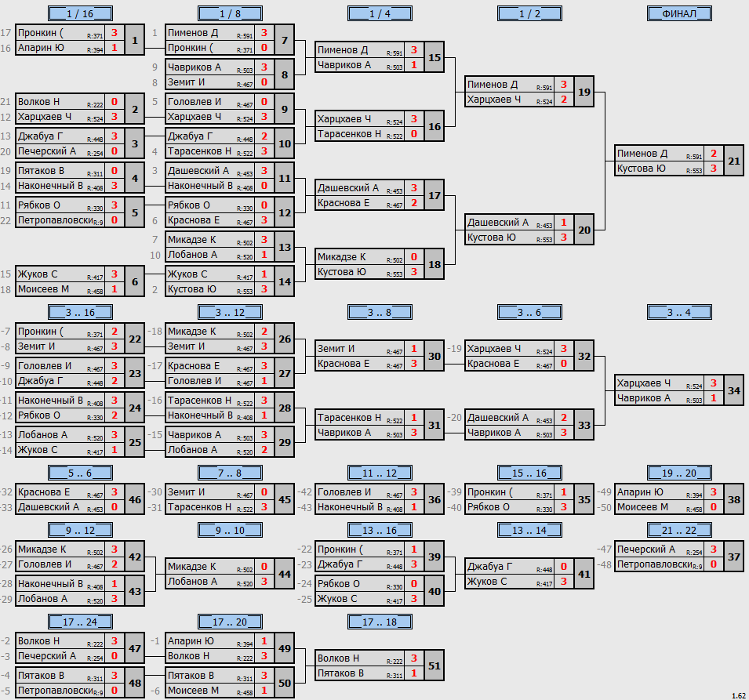
Task: Click Кустова Ю in final match 21
Action: [x=641, y=169]
